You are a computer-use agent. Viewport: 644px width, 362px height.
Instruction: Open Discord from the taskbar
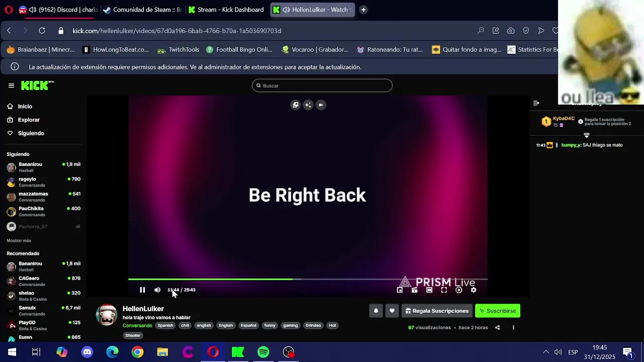tap(87, 352)
